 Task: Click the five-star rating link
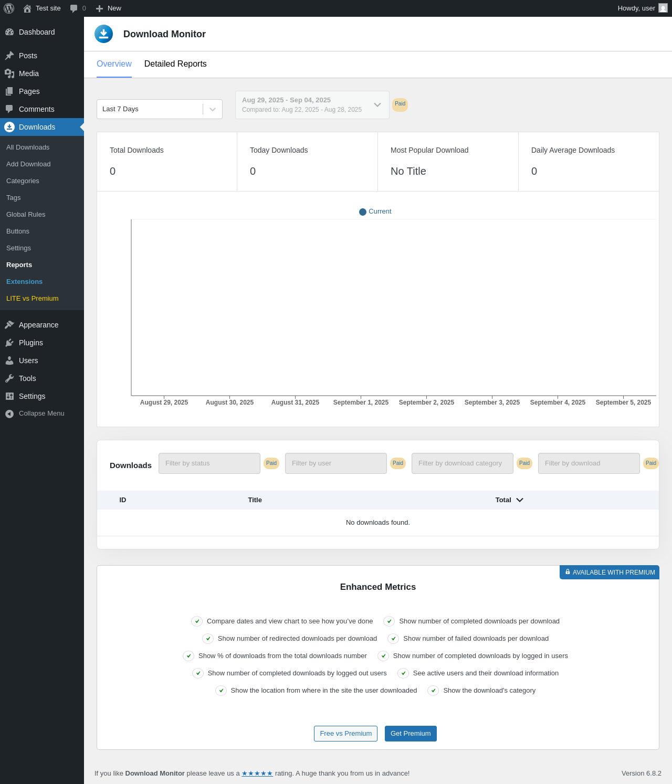[x=257, y=774]
